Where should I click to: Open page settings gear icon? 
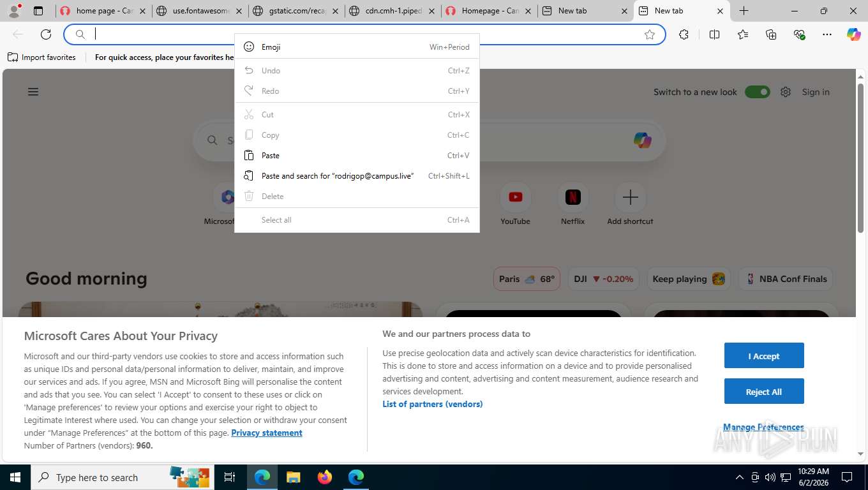pos(786,92)
